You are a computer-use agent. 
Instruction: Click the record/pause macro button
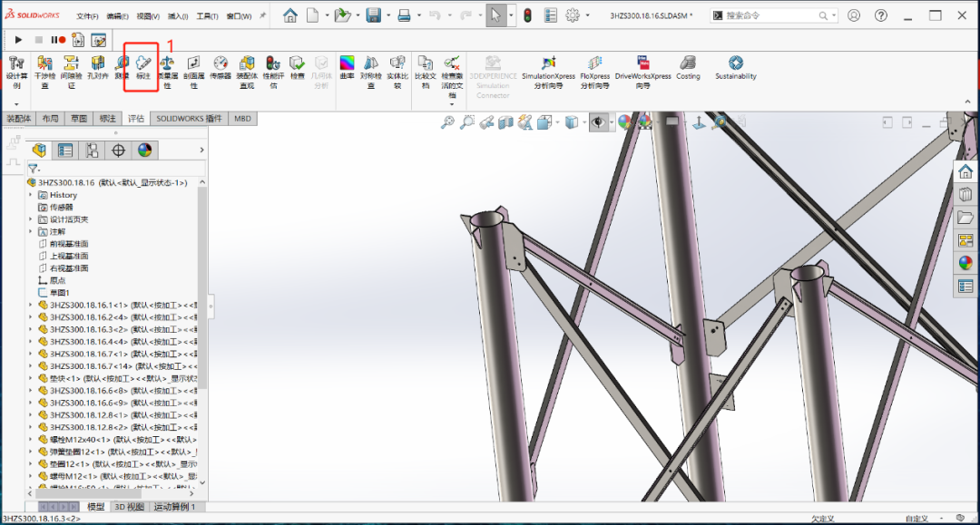pyautogui.click(x=58, y=40)
